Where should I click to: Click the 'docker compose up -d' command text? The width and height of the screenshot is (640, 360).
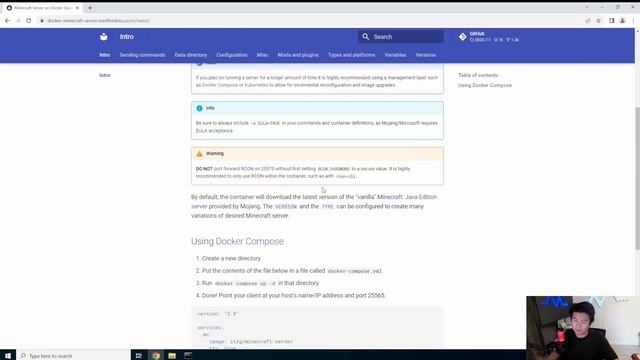245,283
